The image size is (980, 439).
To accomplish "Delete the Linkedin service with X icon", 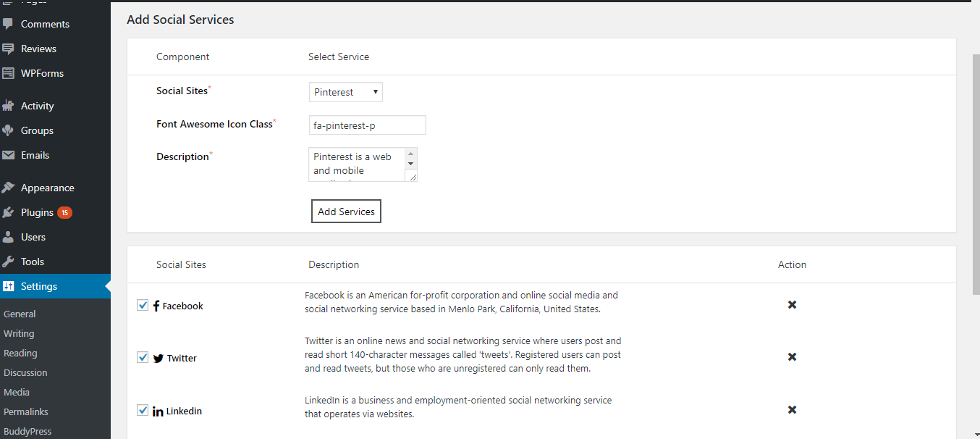I will (792, 410).
